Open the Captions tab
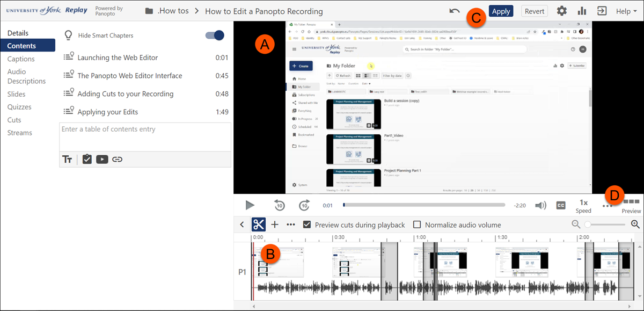This screenshot has height=311, width=644. click(x=21, y=59)
